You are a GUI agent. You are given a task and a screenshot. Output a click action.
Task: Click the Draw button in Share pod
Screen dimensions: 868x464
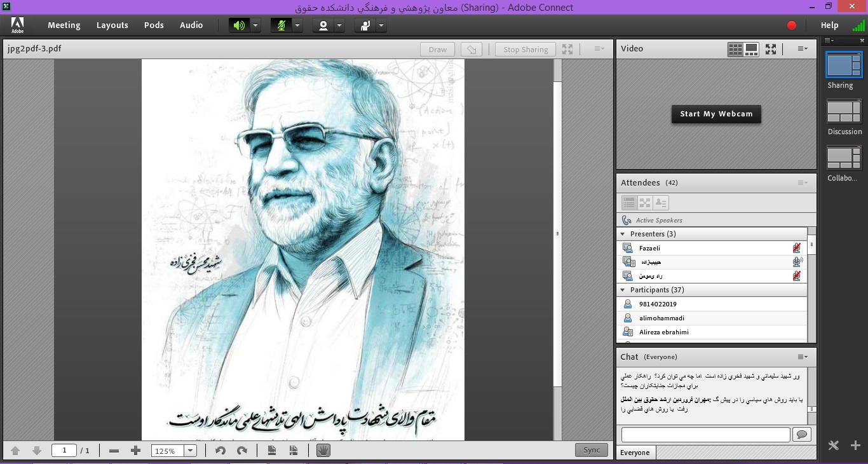pos(438,50)
